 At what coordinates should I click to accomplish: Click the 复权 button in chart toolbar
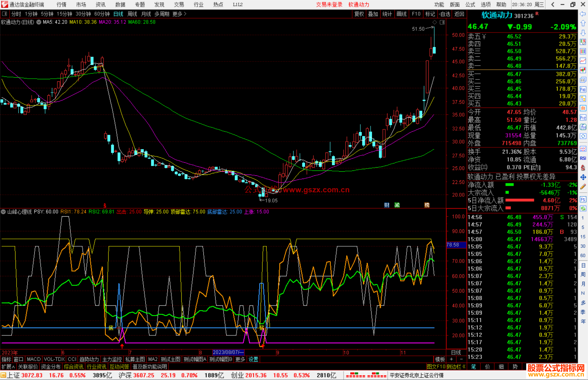(359, 14)
